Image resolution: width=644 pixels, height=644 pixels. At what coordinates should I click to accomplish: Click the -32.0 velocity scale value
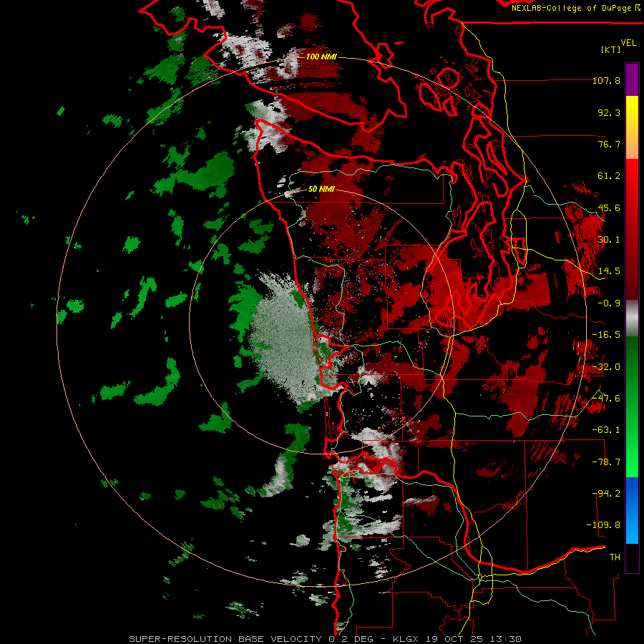[x=606, y=367]
